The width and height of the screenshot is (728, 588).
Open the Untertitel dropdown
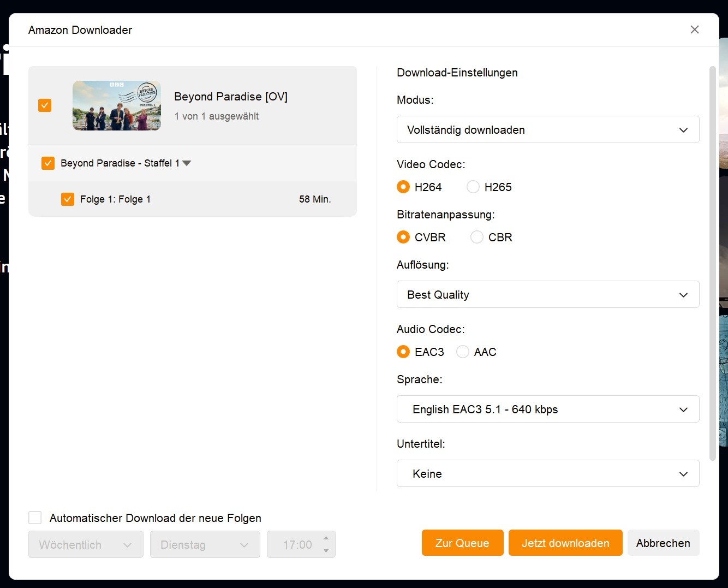coord(547,474)
